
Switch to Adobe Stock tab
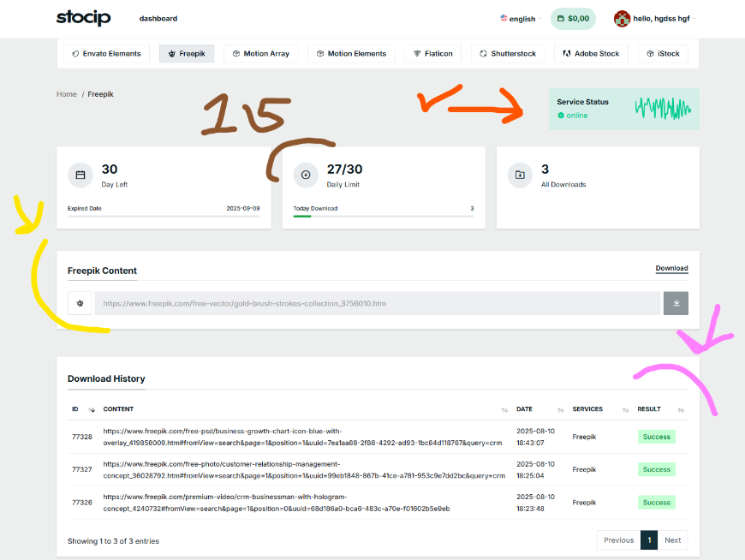(x=591, y=54)
